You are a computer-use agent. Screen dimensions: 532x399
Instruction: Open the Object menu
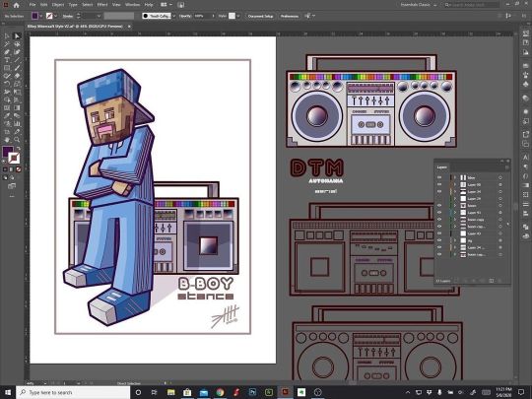pyautogui.click(x=58, y=5)
